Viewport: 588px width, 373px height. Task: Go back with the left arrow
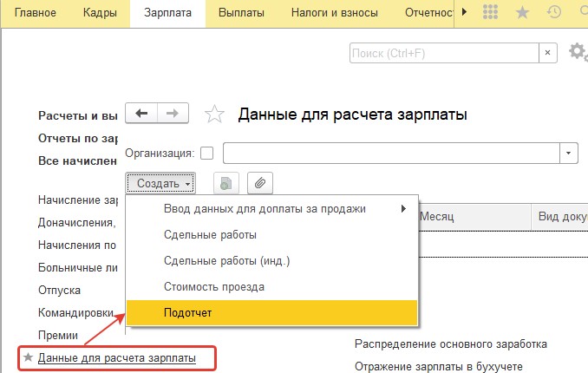pyautogui.click(x=141, y=114)
